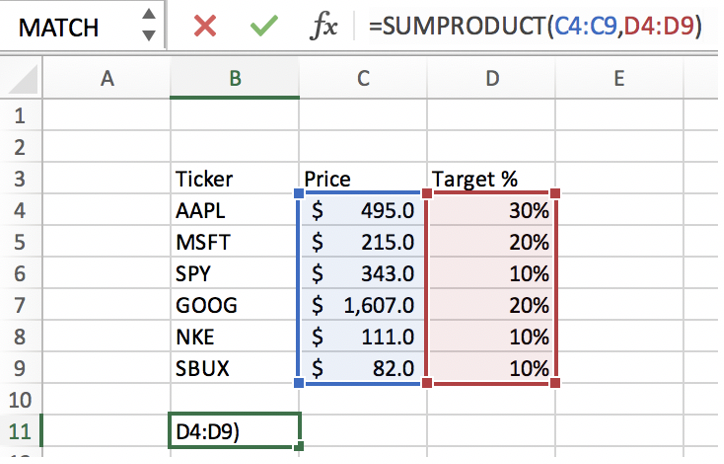Select row 11 header
Viewport: 724px width, 464px height.
pos(20,431)
